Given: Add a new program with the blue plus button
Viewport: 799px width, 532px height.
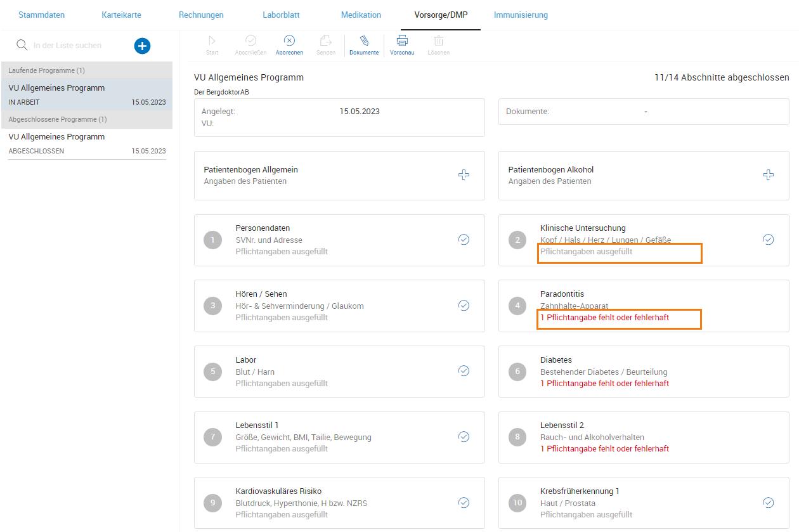Looking at the screenshot, I should click(x=142, y=46).
